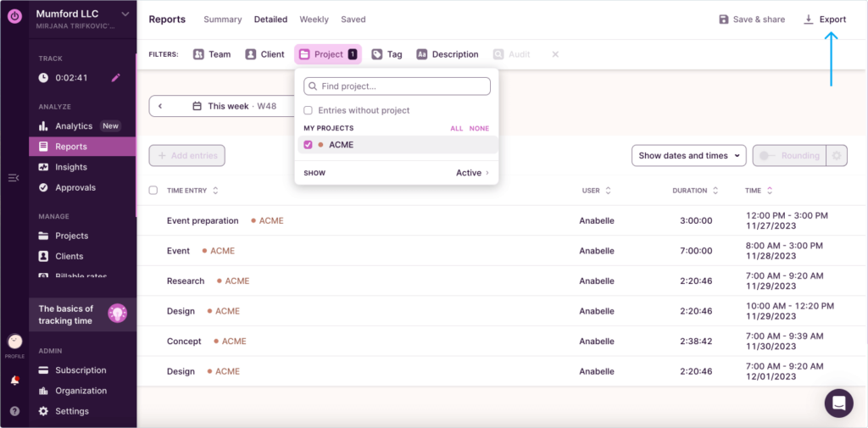Screen dimensions: 868x428
Task: Open the Tag filter
Action: coord(387,54)
